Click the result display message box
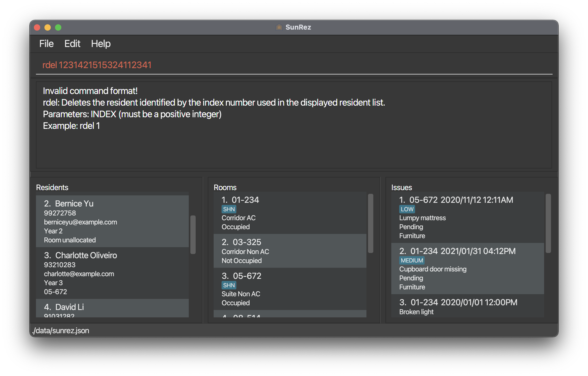 tap(293, 125)
